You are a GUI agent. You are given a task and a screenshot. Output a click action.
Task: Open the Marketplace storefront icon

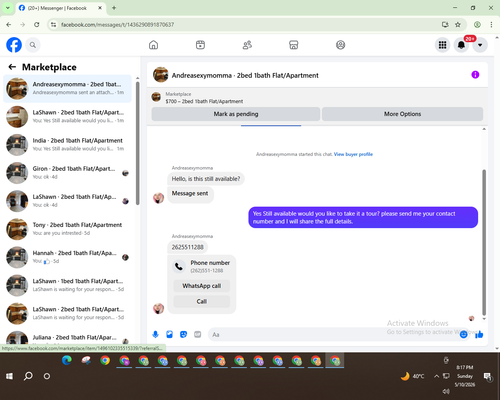[294, 45]
